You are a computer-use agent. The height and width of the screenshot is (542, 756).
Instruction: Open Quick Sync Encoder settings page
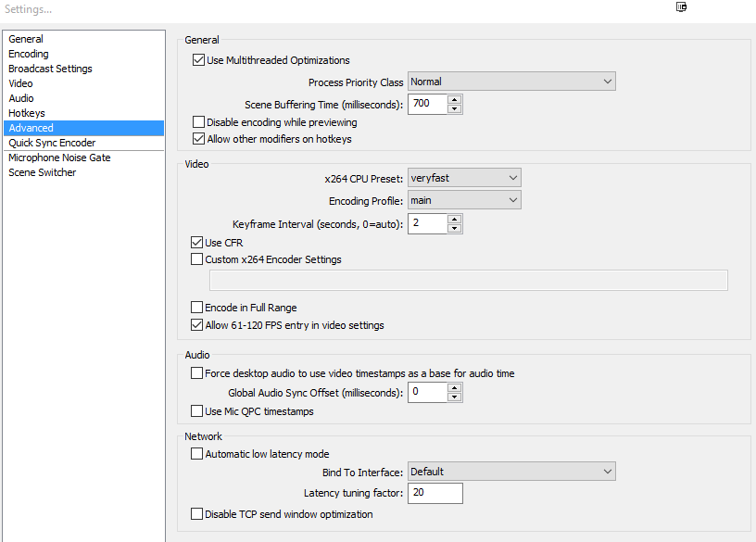point(52,143)
